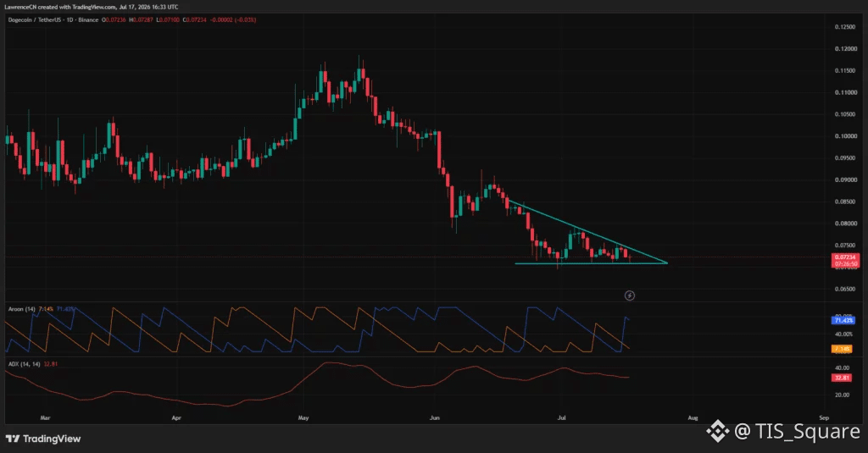Click the low value L0.07100
868x453 pixels.
pos(168,20)
